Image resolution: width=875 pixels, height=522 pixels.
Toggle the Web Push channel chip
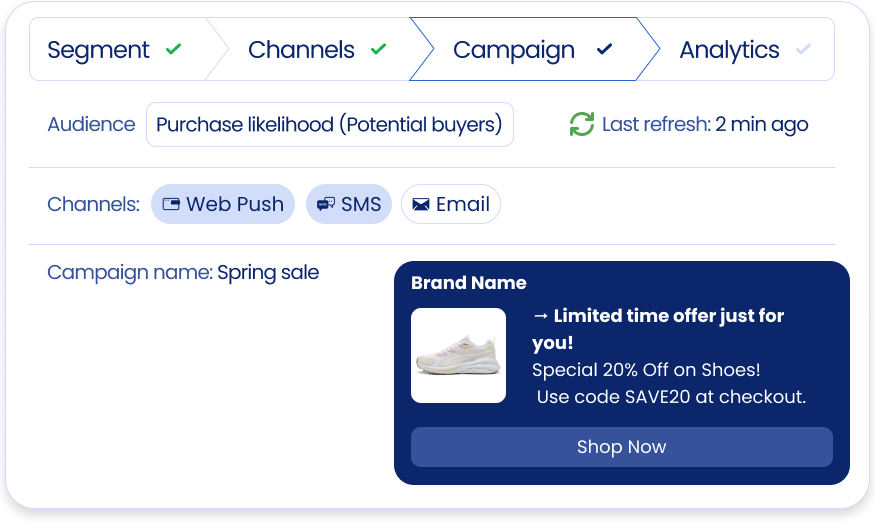[223, 204]
